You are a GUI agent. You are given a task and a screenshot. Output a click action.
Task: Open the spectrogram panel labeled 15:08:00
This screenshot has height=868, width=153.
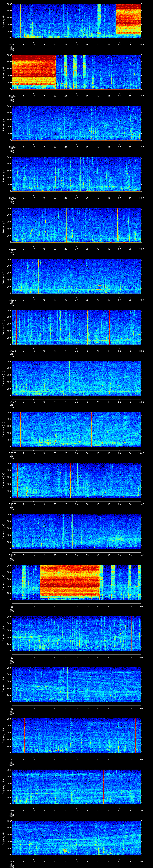pos(77,378)
